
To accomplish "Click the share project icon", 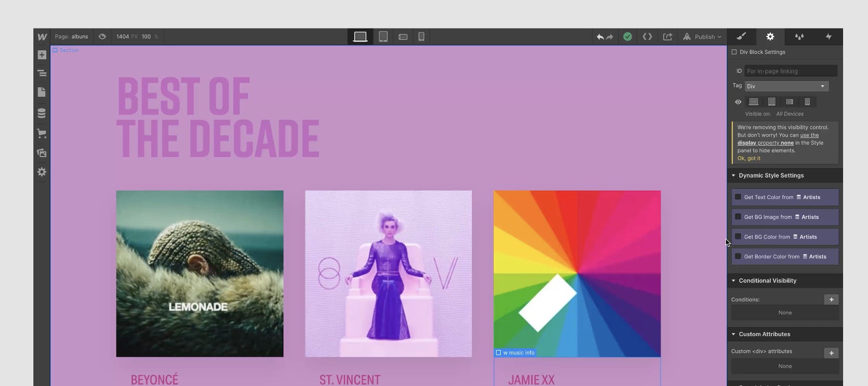I will 668,36.
